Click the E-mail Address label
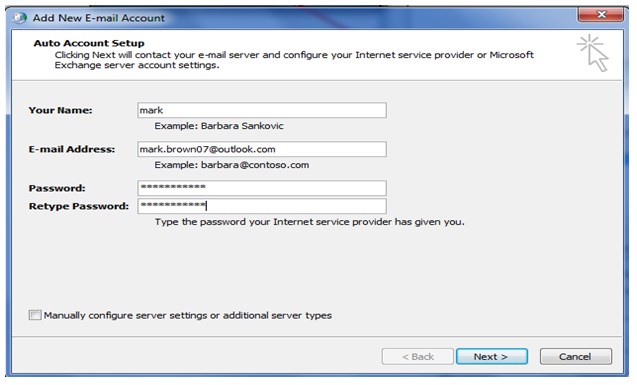This screenshot has width=637, height=385. 72,149
